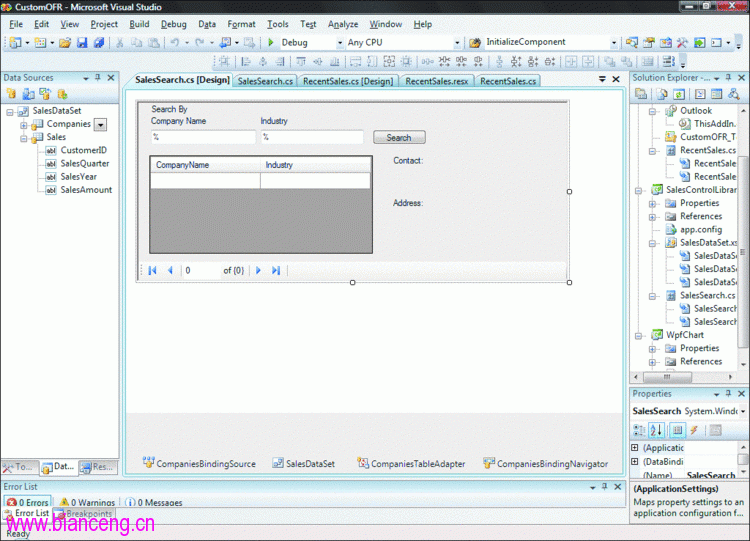Viewport: 750px width, 541px height.
Task: Click the Undo toolbar icon
Action: coord(175,43)
